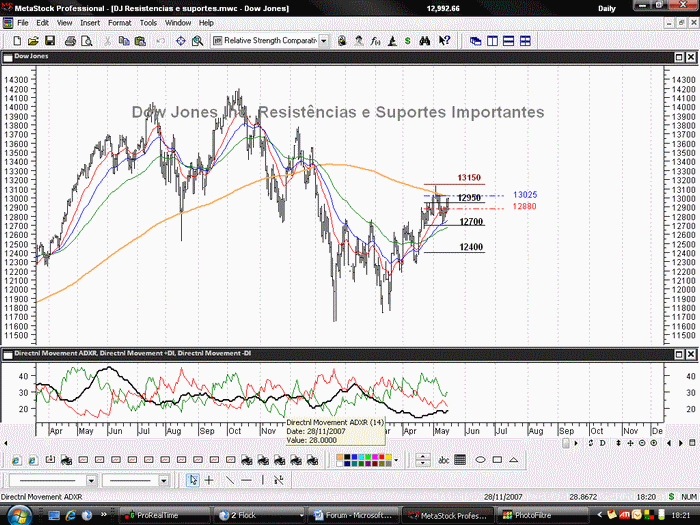The height and width of the screenshot is (525, 700).
Task: Open the Indicator Builder f(x) icon
Action: [375, 41]
